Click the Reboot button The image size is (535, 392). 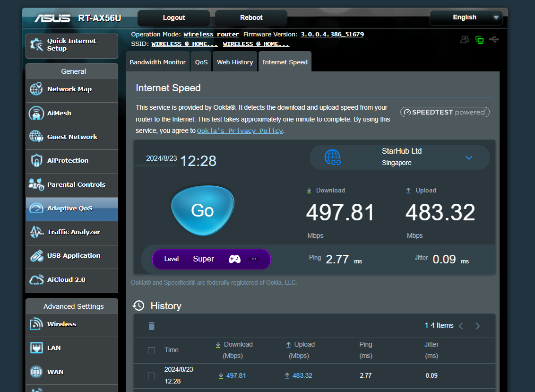[x=251, y=18]
